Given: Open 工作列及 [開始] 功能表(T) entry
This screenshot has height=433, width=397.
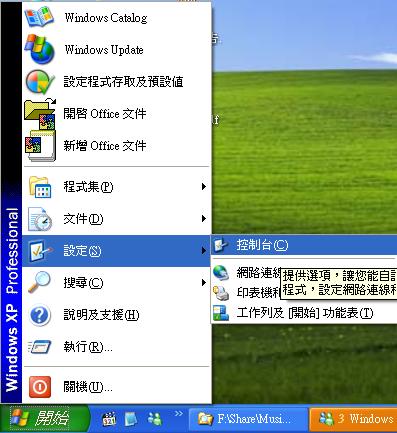Looking at the screenshot, I should point(304,313).
